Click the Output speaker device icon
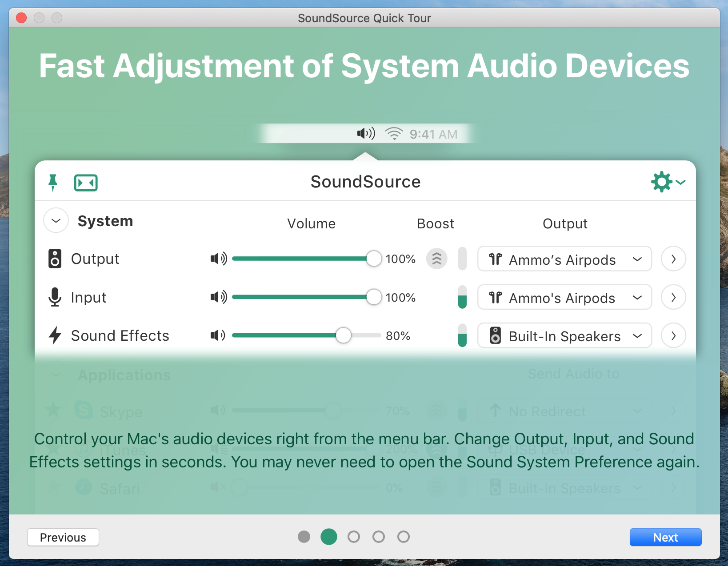 point(55,259)
